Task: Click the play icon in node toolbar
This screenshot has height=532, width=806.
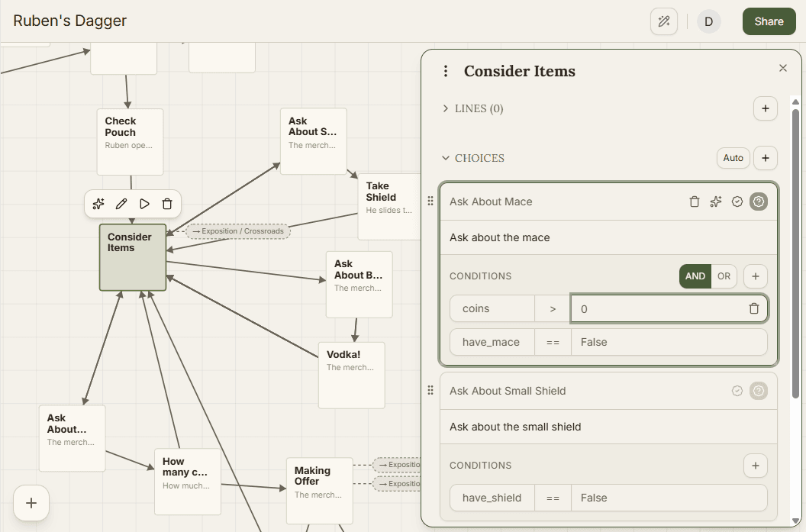Action: point(144,204)
